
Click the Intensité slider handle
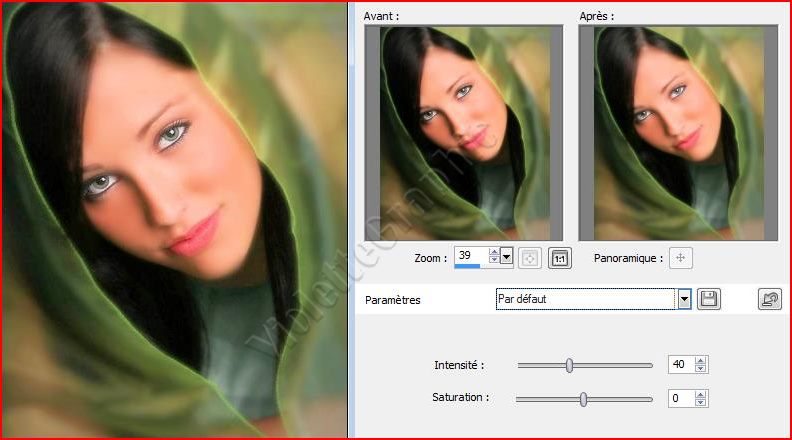point(569,366)
